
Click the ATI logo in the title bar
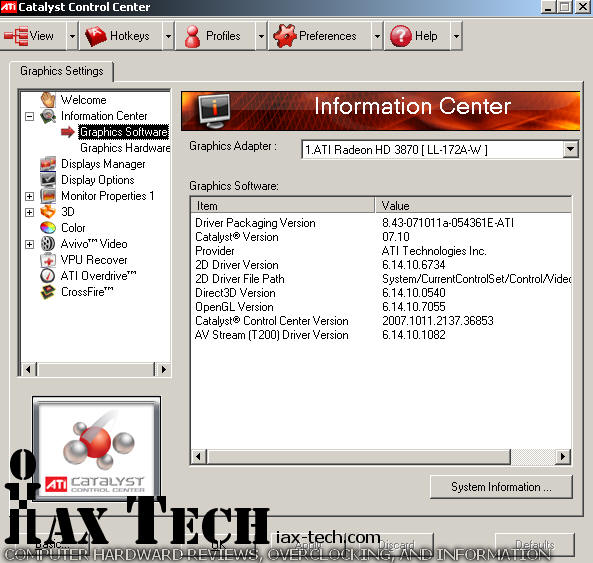tap(8, 7)
